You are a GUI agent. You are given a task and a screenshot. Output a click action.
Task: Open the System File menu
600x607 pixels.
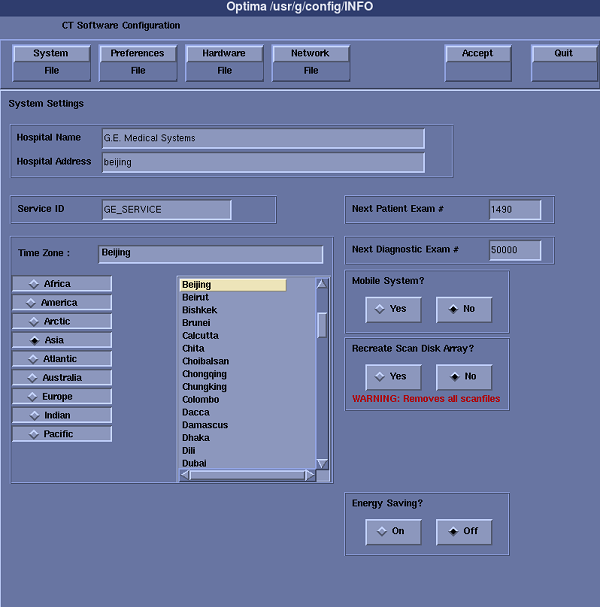(x=51, y=62)
